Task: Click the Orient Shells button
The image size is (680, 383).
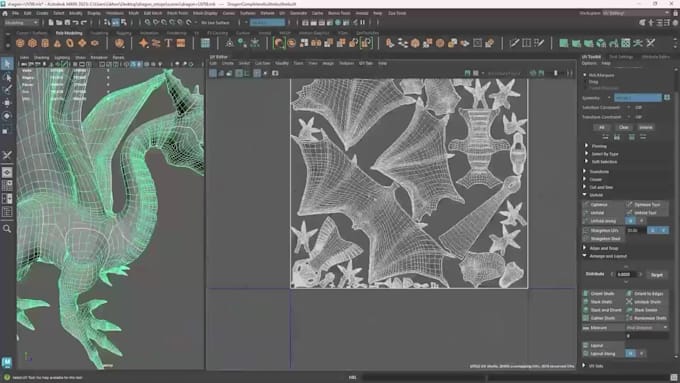Action: click(x=603, y=294)
